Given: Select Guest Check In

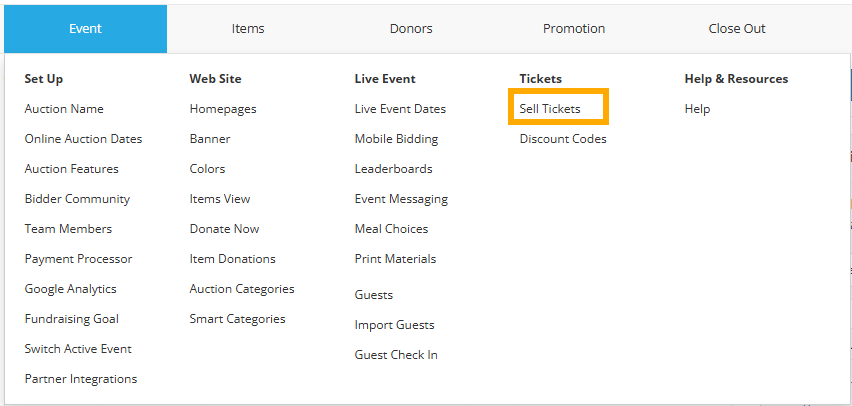Looking at the screenshot, I should (x=396, y=355).
